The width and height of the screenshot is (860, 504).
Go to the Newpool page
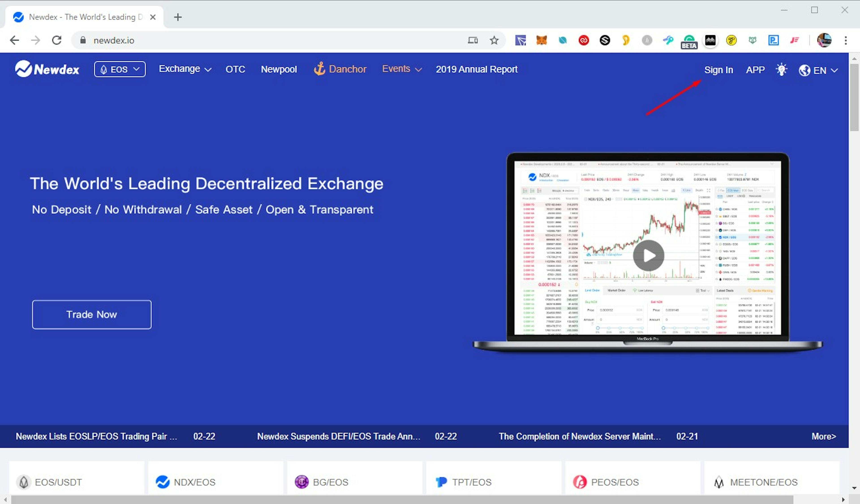tap(279, 69)
